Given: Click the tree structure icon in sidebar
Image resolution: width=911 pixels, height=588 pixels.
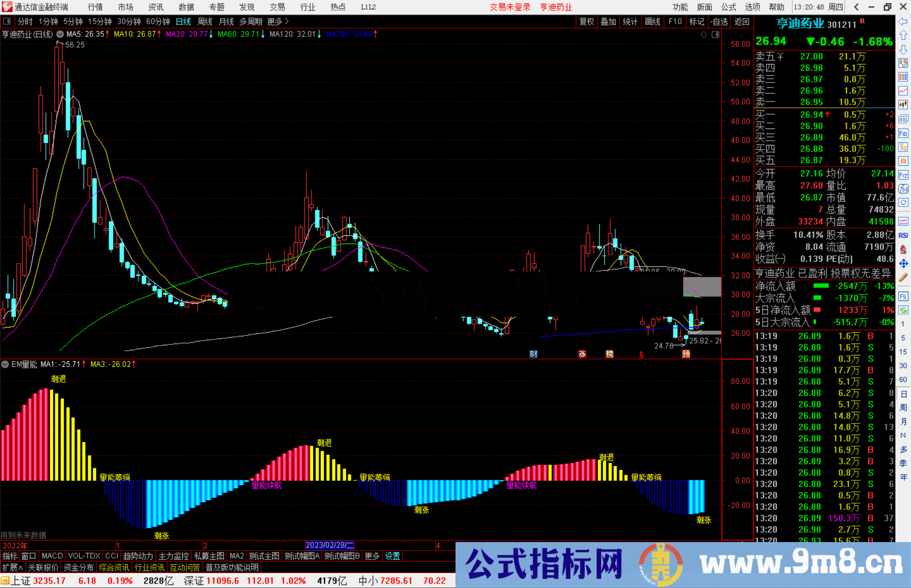Looking at the screenshot, I should point(903,148).
